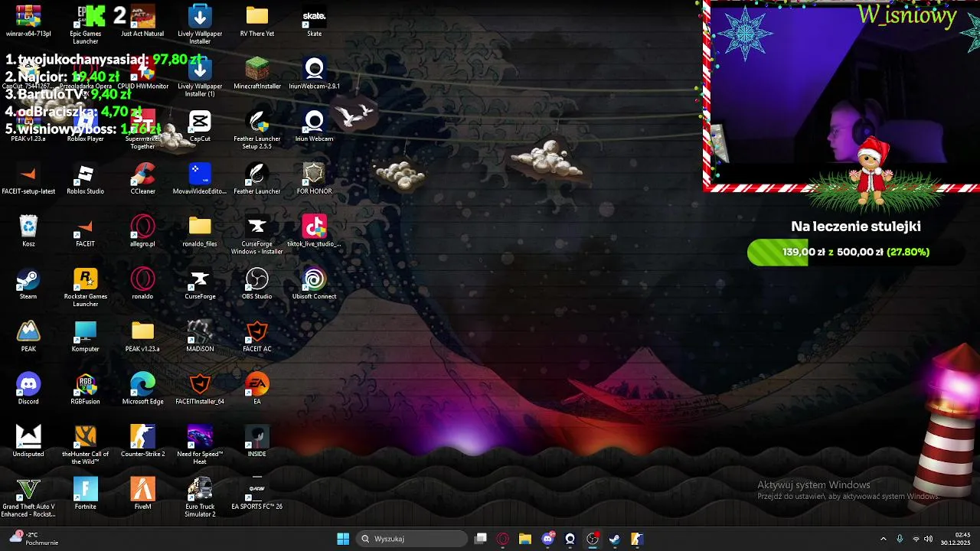This screenshot has height=551, width=980.
Task: Select the tiktok_live_studio installer icon
Action: click(x=314, y=231)
